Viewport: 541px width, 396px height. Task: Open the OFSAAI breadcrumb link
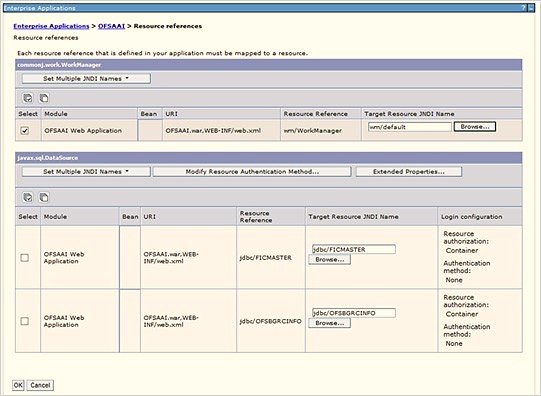pos(111,26)
